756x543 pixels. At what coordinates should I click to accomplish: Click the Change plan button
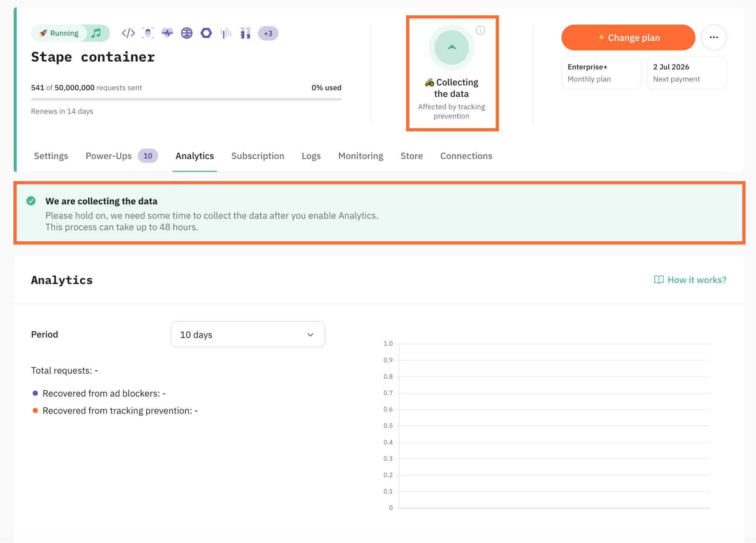click(628, 38)
